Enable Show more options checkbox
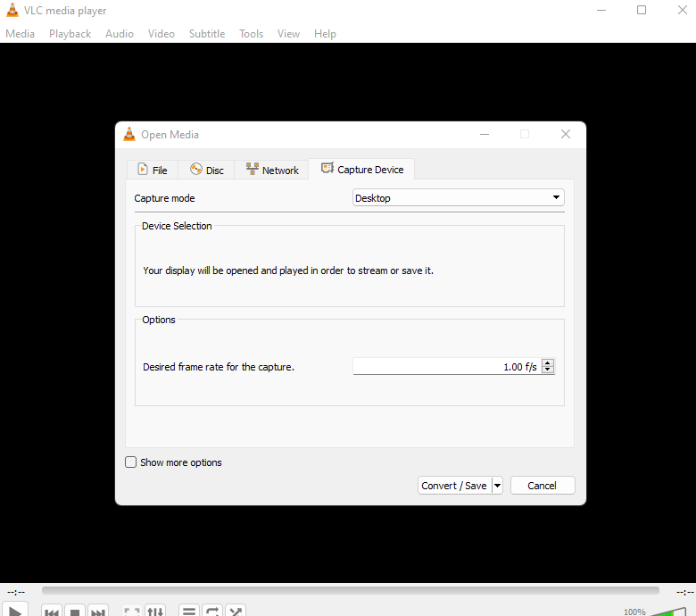Screen dimensions: 696x616 [x=130, y=462]
